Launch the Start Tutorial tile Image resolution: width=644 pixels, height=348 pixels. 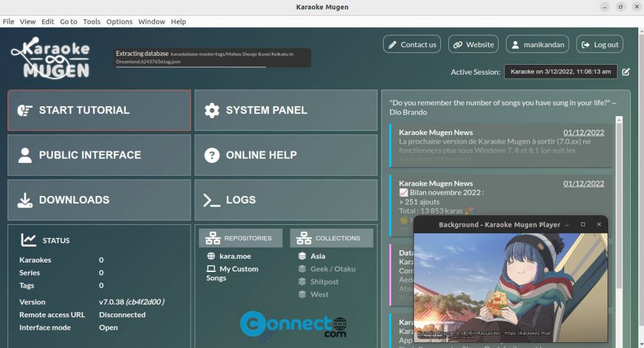(99, 110)
